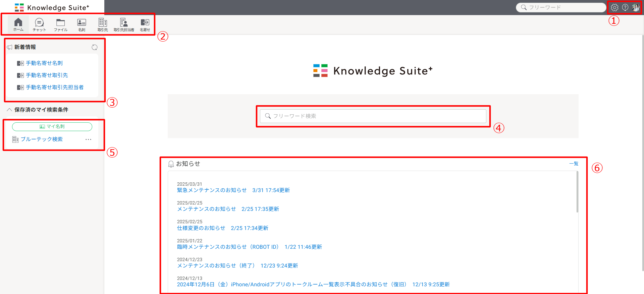Open the 仕様変更のお知らせ notice
The image size is (644, 294).
[223, 228]
